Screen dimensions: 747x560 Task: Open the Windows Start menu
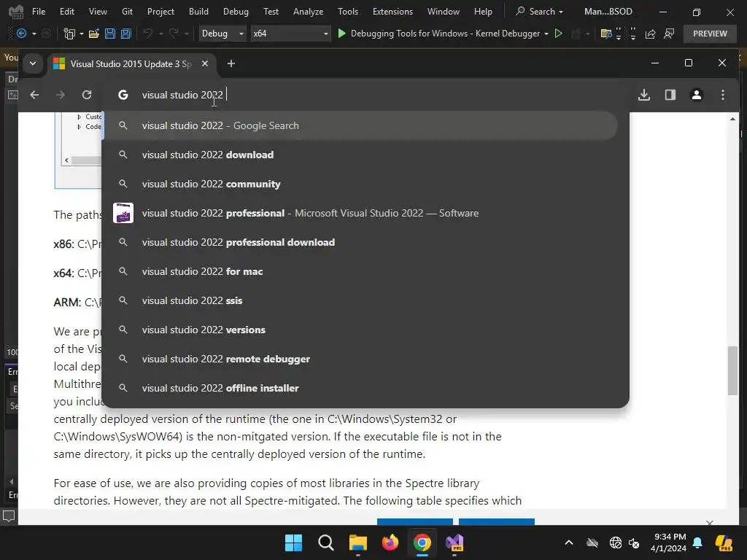tap(293, 542)
